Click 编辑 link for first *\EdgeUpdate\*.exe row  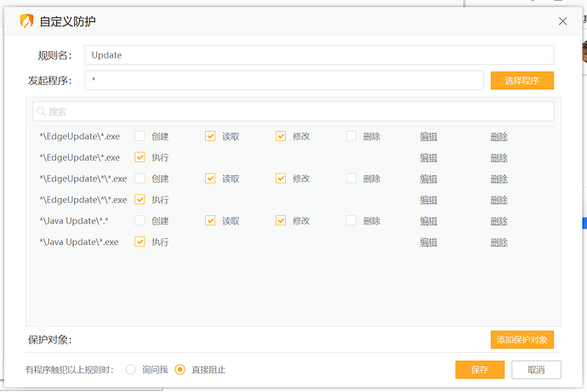[x=428, y=136]
